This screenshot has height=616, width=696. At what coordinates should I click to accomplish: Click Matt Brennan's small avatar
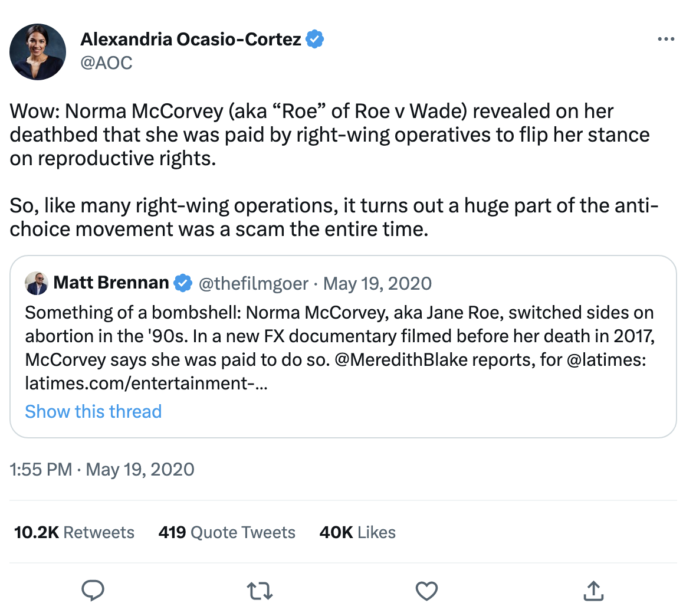pyautogui.click(x=36, y=283)
